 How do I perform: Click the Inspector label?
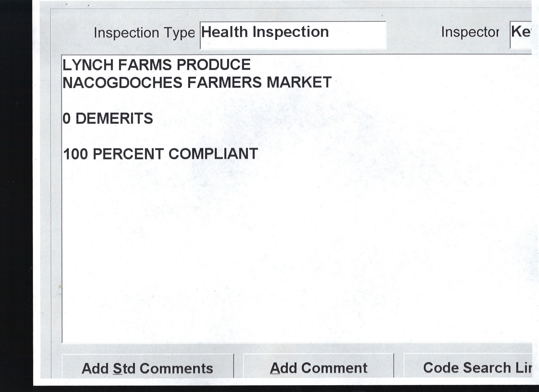(x=470, y=32)
